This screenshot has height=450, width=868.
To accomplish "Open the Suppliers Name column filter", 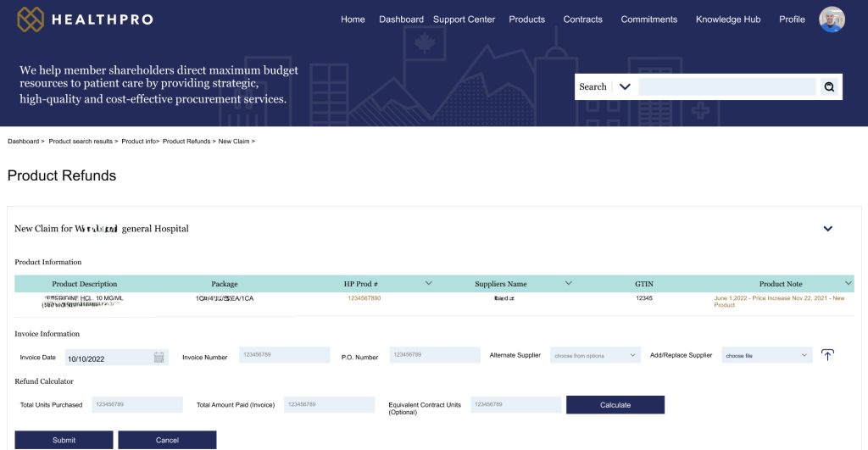I will [x=568, y=283].
